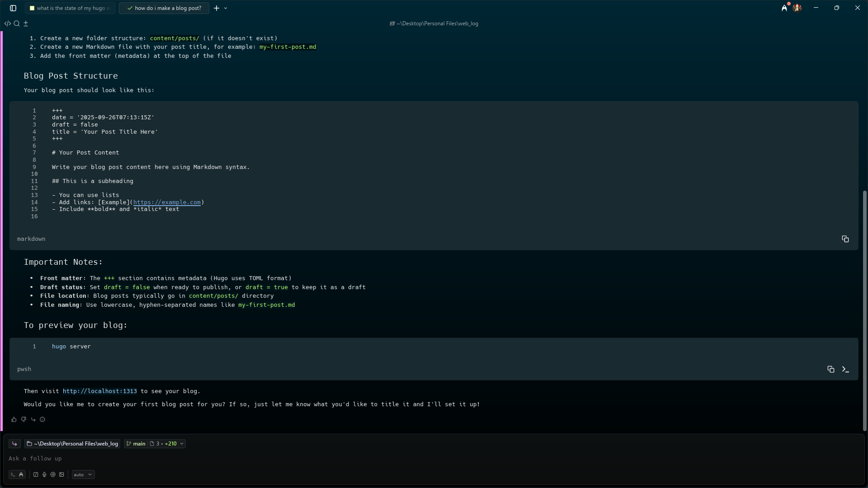This screenshot has width=868, height=488.
Task: Click the search magnifier icon
Action: pos(17,23)
